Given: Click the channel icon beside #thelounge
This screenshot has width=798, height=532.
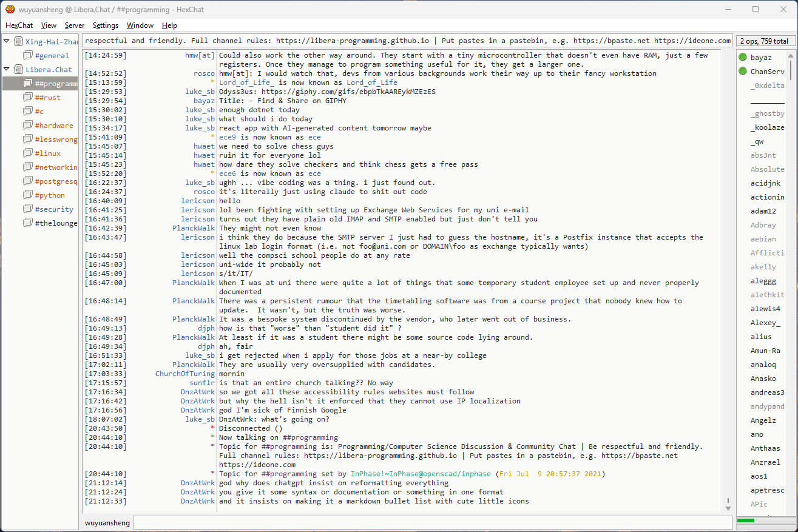Looking at the screenshot, I should coord(27,223).
